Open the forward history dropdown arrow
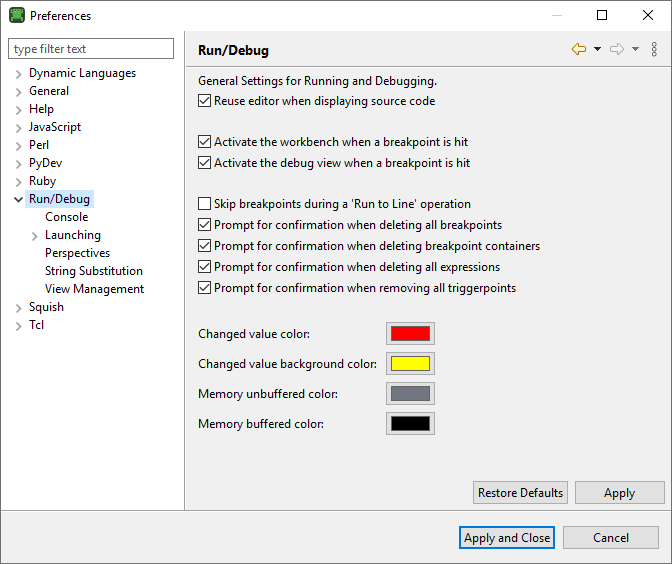 tap(635, 49)
